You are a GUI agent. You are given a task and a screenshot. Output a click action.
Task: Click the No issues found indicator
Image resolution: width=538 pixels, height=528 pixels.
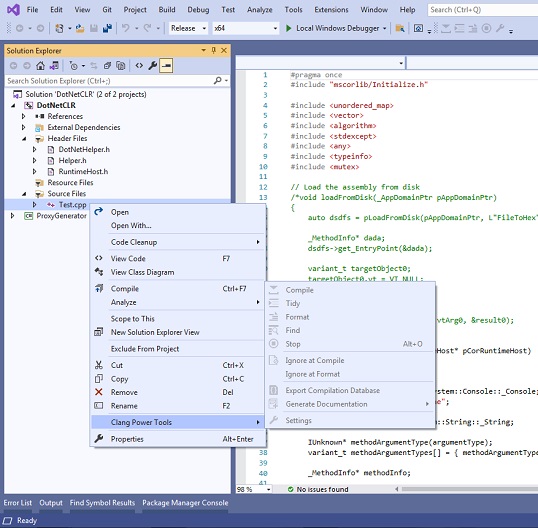(x=318, y=490)
